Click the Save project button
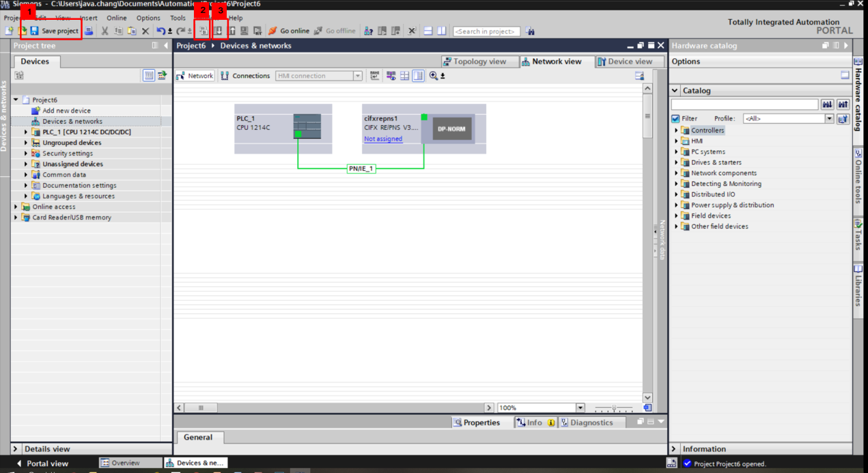Image resolution: width=868 pixels, height=473 pixels. tap(54, 31)
